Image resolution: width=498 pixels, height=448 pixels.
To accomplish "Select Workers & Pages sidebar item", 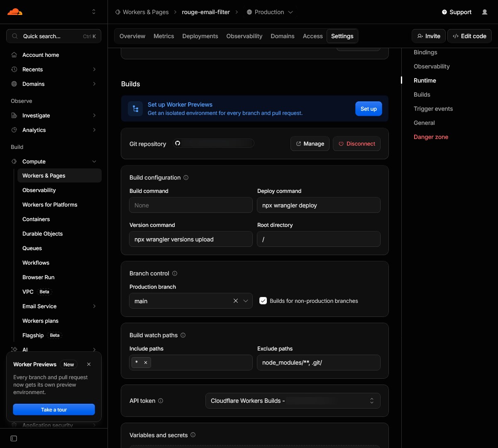I will [x=59, y=175].
